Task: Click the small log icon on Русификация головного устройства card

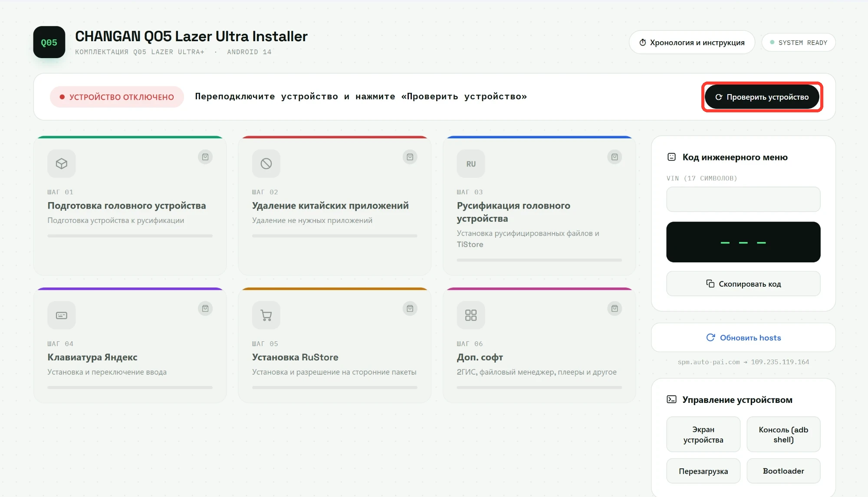Action: coord(615,157)
